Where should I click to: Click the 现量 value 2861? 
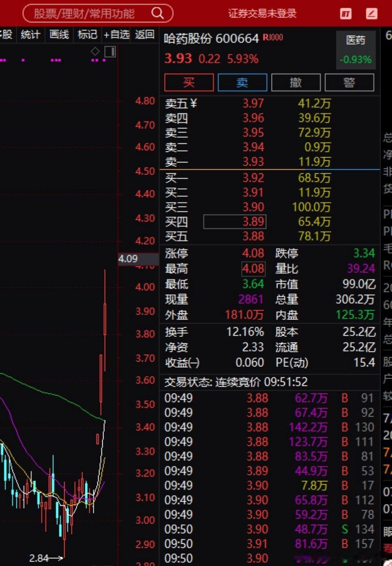pyautogui.click(x=251, y=299)
